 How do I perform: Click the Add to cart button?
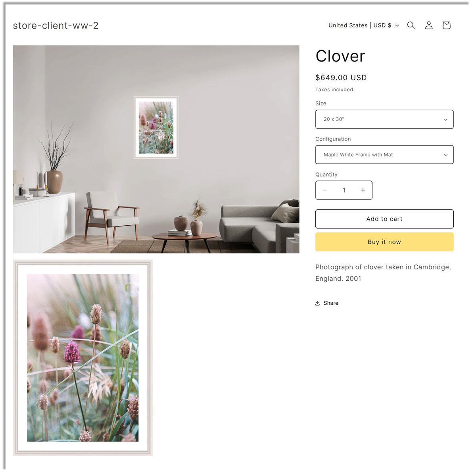[384, 219]
